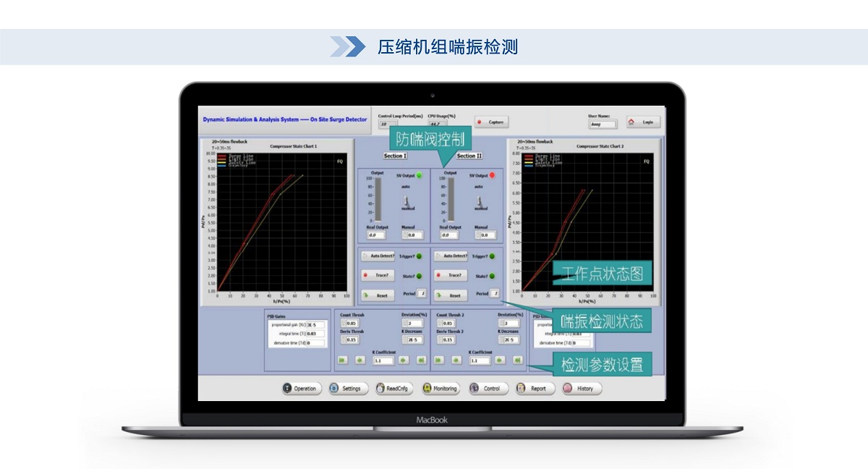Open the Settings page from bottom bar

pos(346,389)
